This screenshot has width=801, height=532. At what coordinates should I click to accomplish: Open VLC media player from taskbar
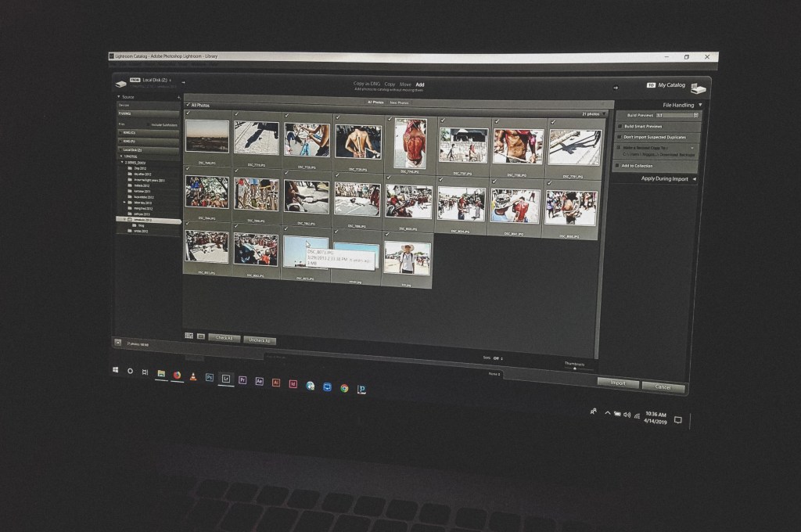pos(192,376)
